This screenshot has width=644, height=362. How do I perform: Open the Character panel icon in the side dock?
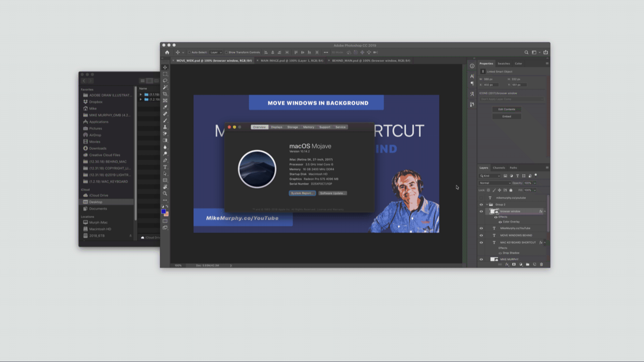click(x=472, y=76)
